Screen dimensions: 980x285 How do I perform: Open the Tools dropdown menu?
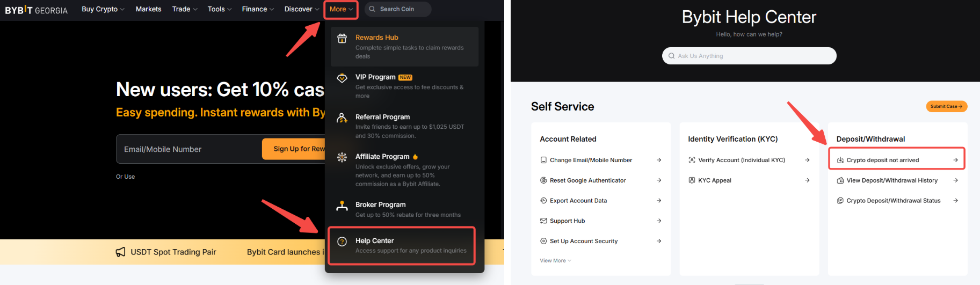(220, 9)
